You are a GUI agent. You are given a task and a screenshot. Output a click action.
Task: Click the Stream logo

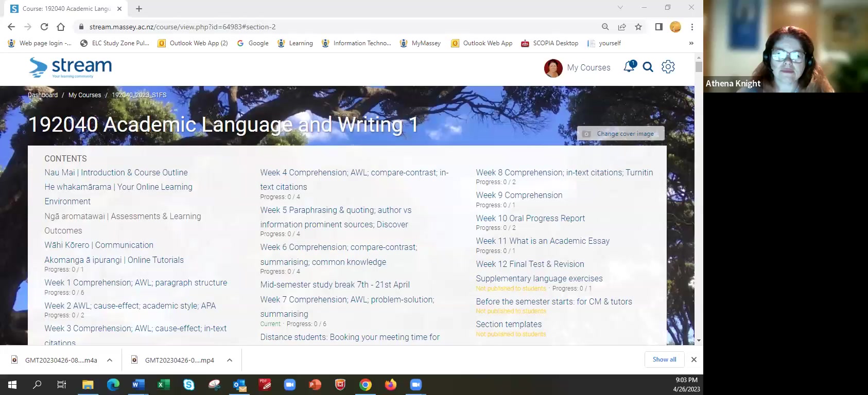tap(71, 67)
